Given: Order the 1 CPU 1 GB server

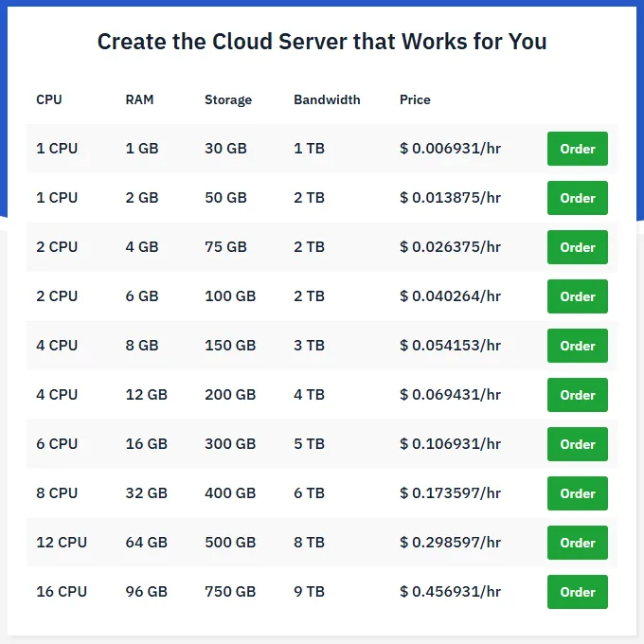Looking at the screenshot, I should (x=577, y=149).
